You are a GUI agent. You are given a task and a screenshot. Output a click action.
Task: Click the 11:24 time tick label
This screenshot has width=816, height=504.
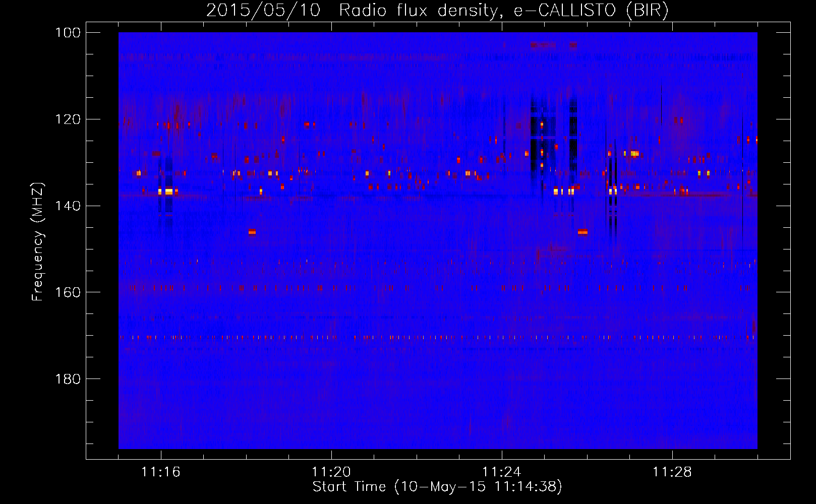(x=502, y=472)
